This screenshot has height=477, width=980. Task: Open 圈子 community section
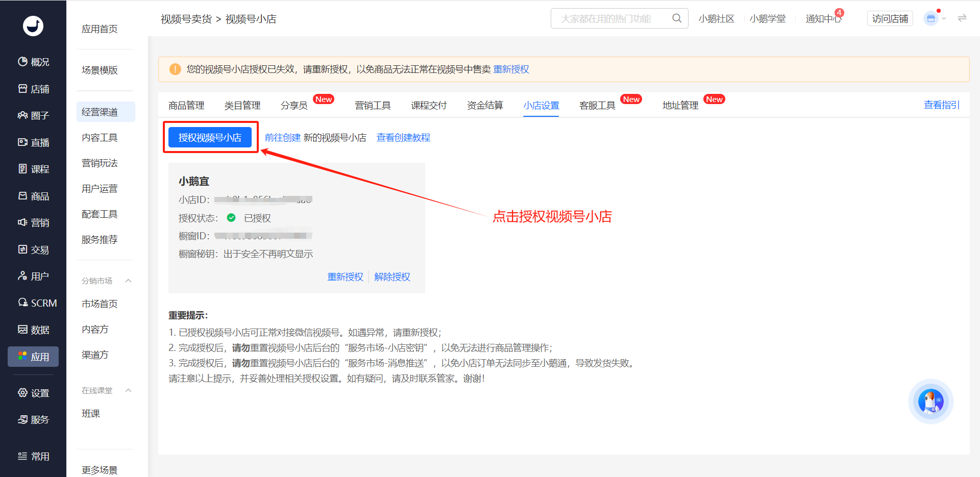33,115
